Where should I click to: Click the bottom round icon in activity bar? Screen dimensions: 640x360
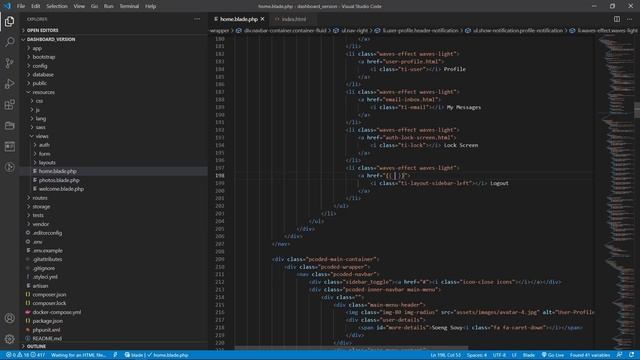(9, 167)
